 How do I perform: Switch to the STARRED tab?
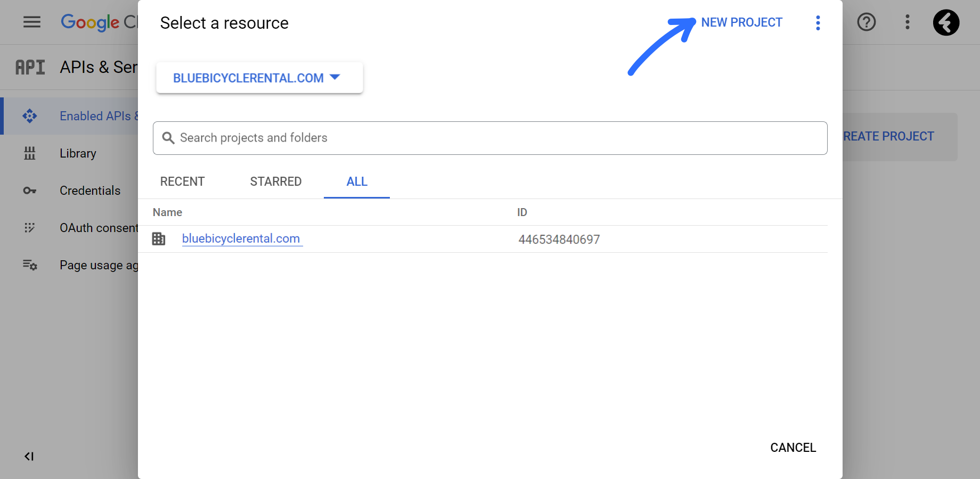pyautogui.click(x=276, y=181)
